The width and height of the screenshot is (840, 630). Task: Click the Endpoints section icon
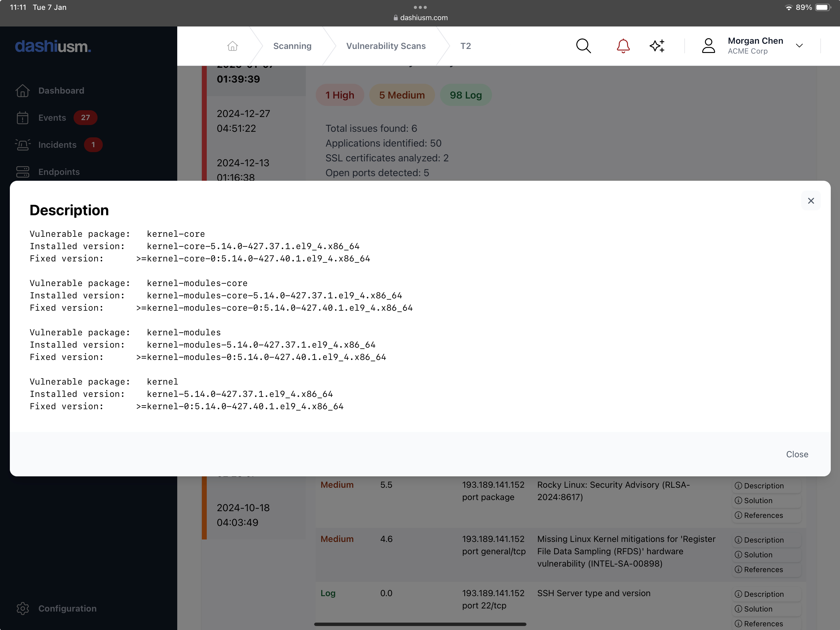click(22, 172)
